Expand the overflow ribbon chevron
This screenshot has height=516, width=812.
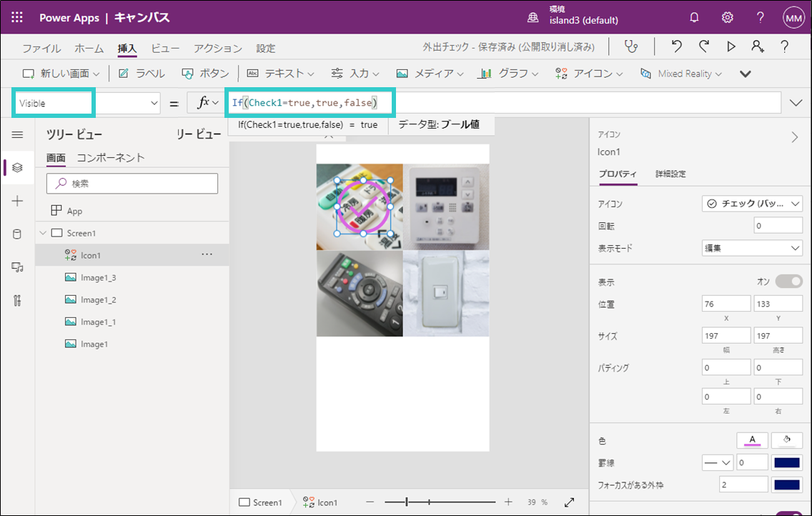coord(746,74)
